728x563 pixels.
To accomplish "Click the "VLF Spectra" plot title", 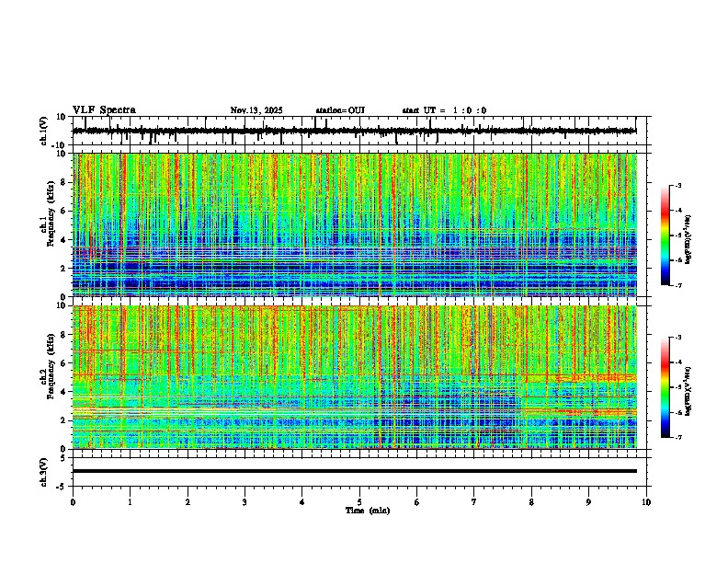I will [104, 110].
